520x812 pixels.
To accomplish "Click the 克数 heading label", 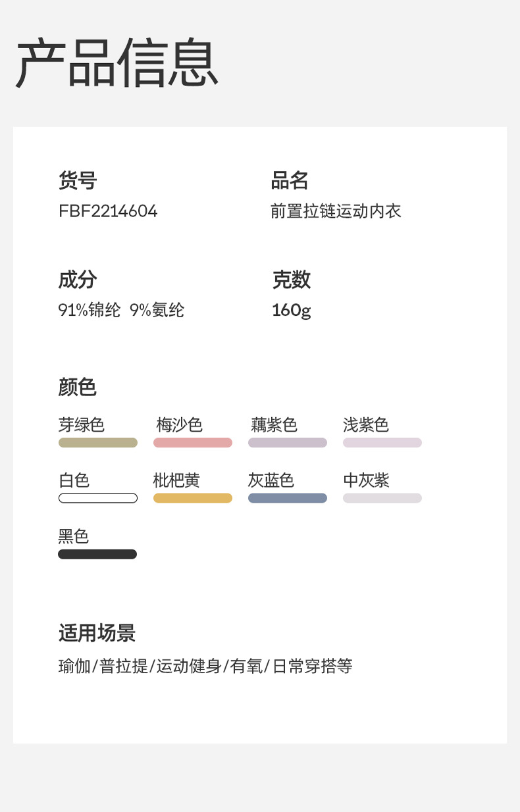I will pyautogui.click(x=291, y=280).
